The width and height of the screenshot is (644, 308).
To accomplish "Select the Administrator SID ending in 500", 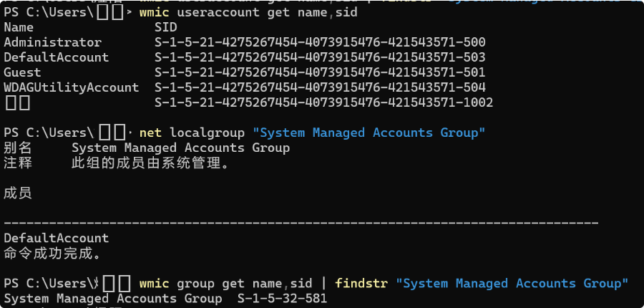I will tap(320, 42).
